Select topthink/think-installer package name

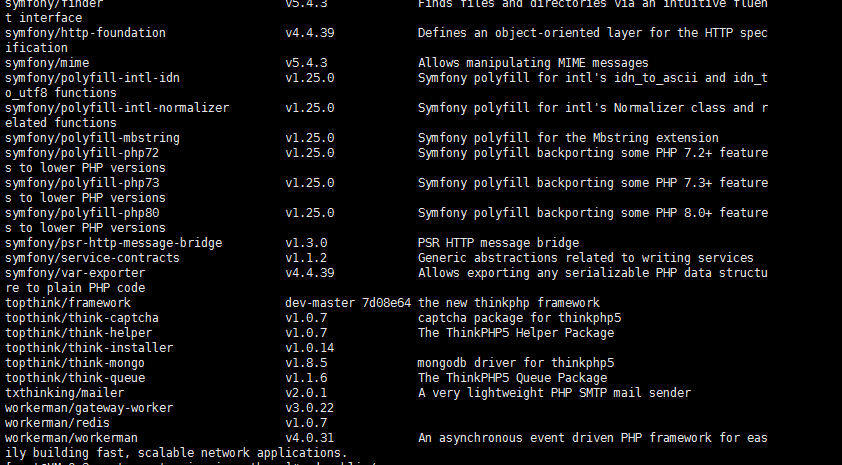[x=89, y=348]
